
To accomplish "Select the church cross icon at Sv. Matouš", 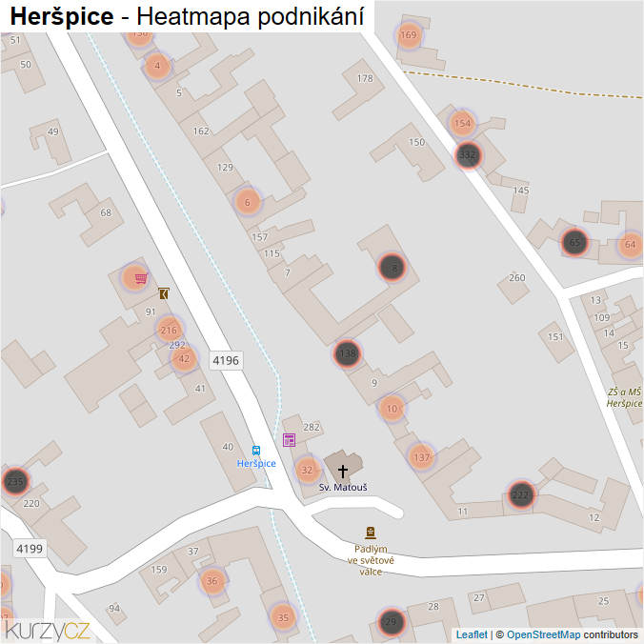I will pyautogui.click(x=343, y=471).
